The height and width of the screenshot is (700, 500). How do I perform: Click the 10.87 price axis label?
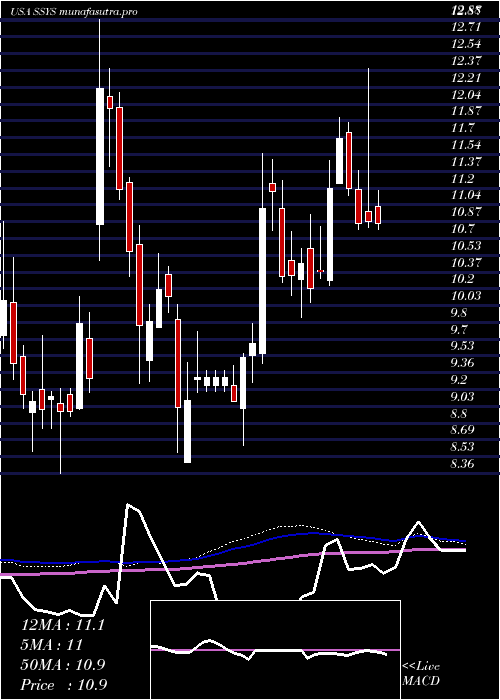(x=466, y=212)
